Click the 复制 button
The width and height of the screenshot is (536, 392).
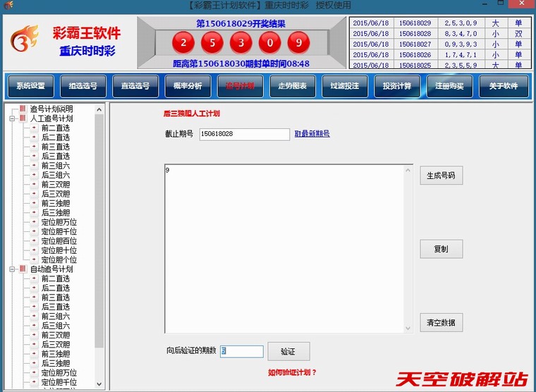click(441, 249)
